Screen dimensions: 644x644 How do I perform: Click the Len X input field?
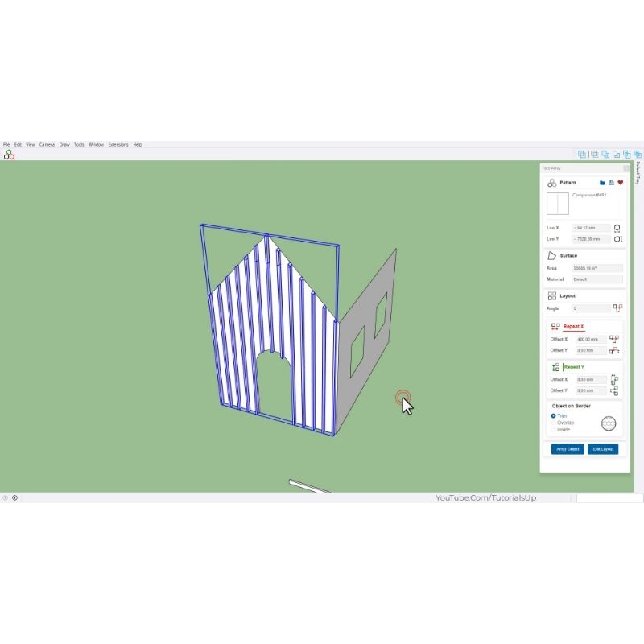591,228
